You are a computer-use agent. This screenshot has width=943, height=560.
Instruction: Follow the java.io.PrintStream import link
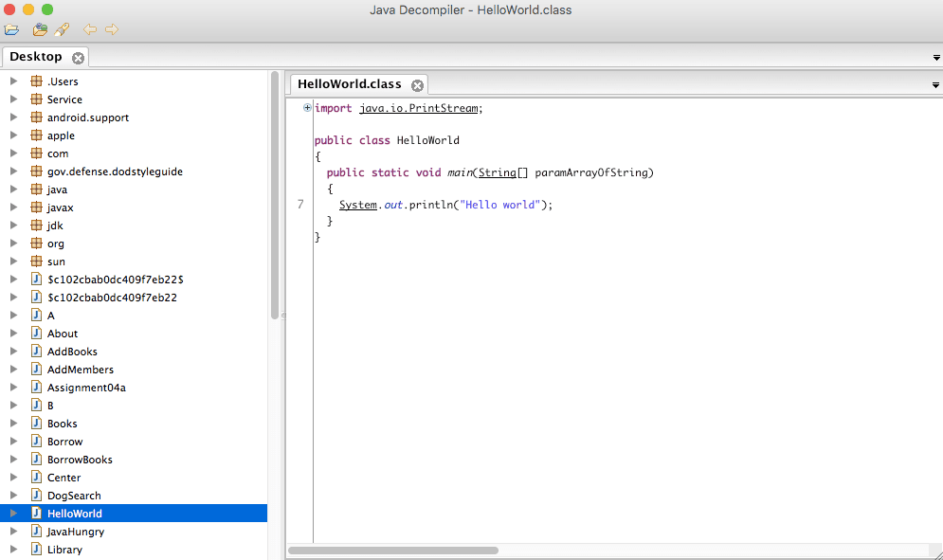419,108
